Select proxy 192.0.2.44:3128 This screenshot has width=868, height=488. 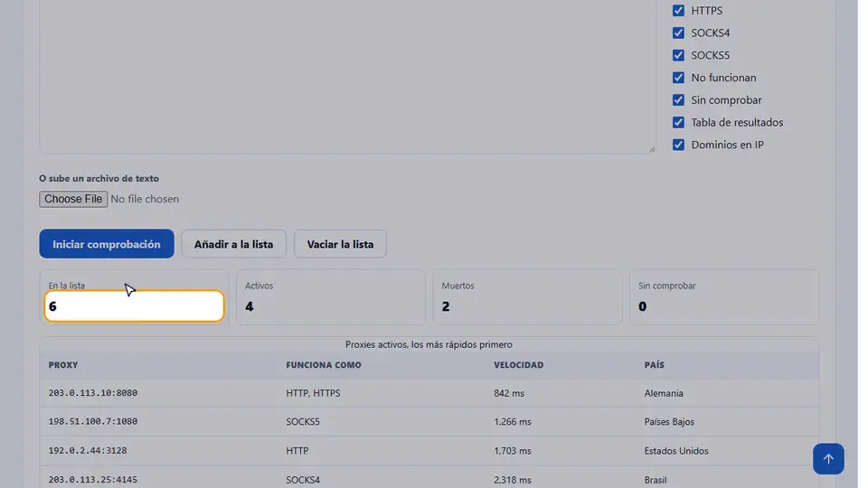[88, 450]
